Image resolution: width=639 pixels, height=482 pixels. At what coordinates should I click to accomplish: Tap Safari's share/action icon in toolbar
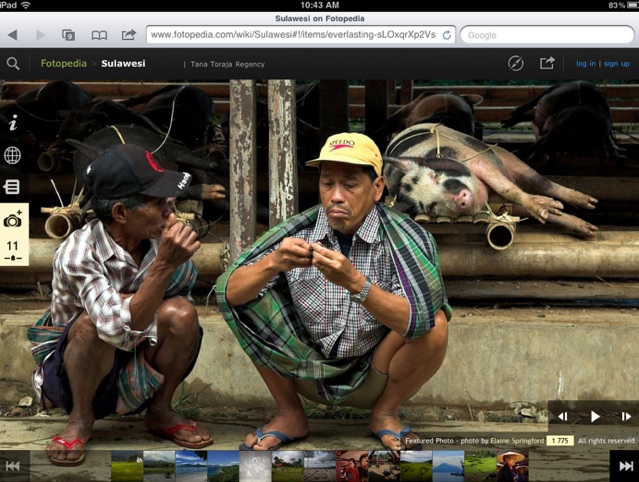[129, 35]
